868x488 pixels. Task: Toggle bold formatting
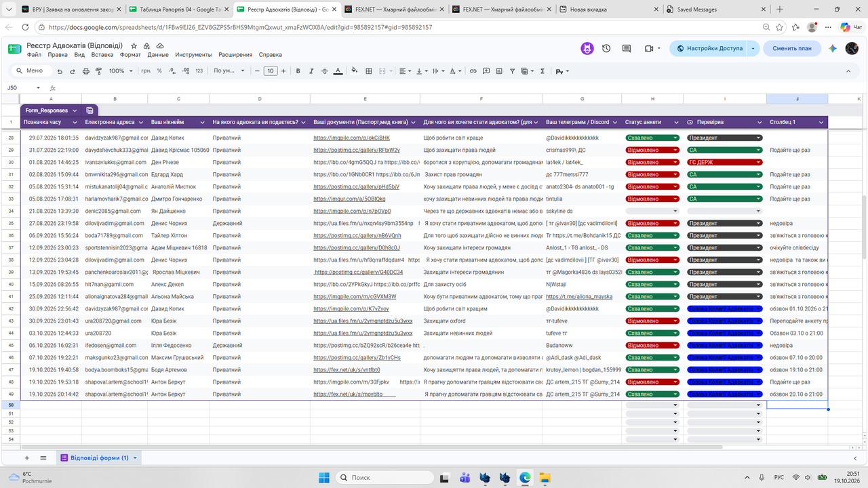tap(298, 71)
